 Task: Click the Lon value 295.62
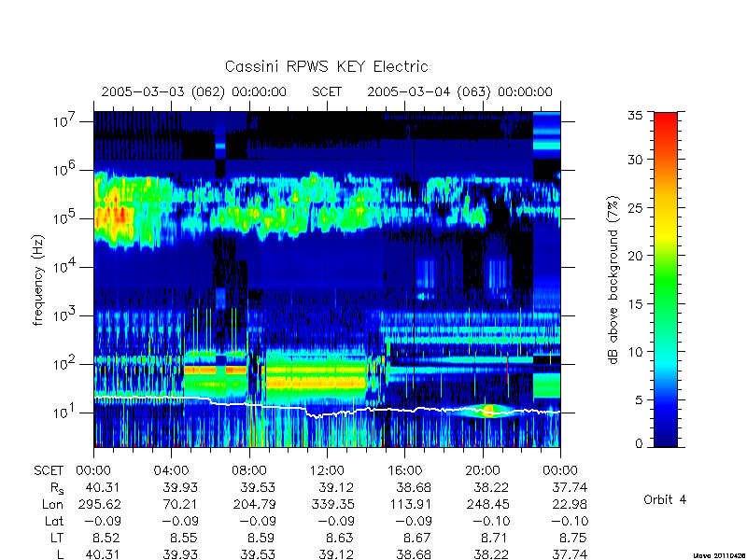[99, 504]
